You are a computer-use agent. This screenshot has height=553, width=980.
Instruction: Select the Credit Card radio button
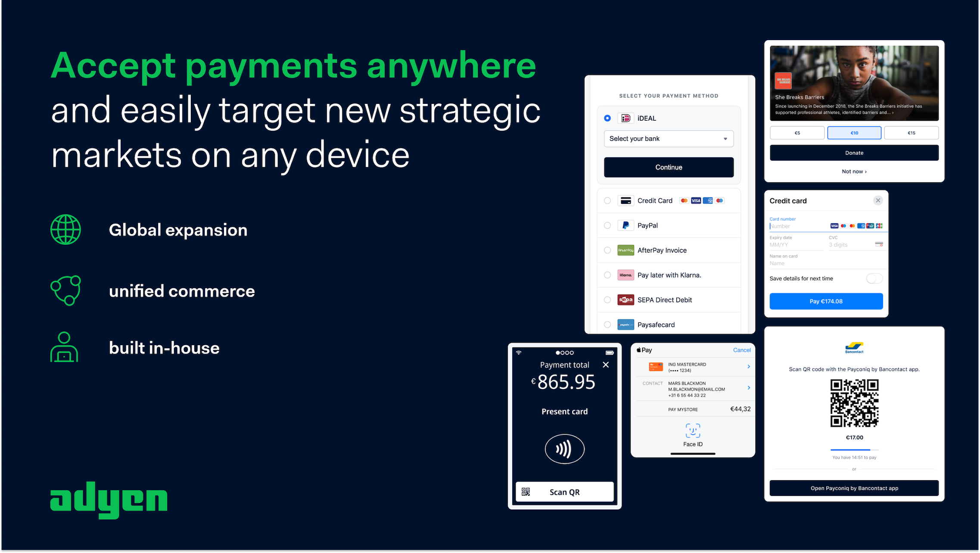coord(607,201)
